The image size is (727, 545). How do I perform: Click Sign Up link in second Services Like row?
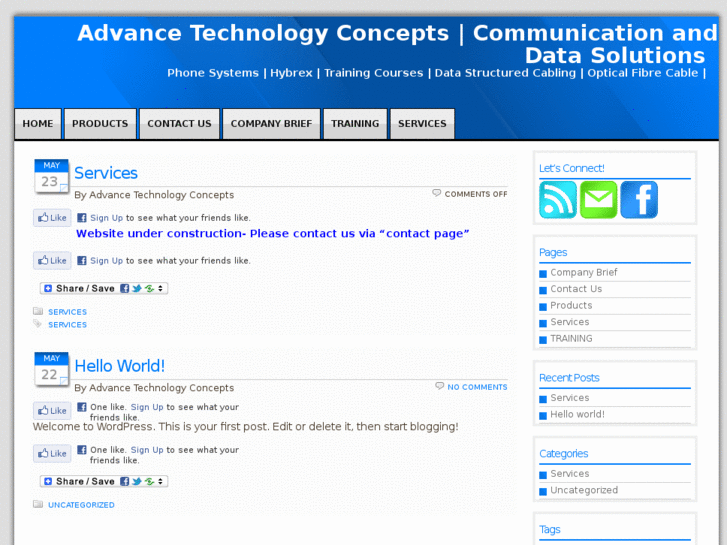[107, 261]
